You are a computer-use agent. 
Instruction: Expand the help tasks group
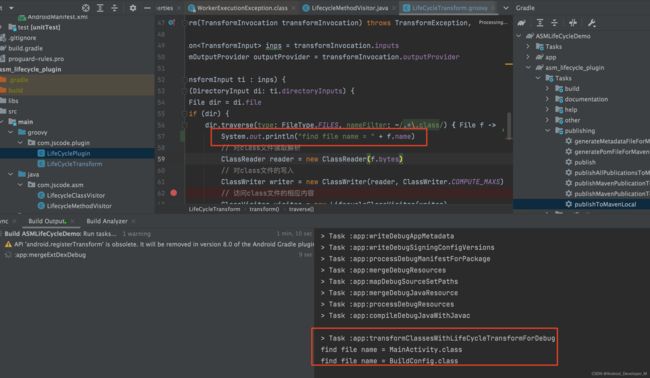pos(547,109)
